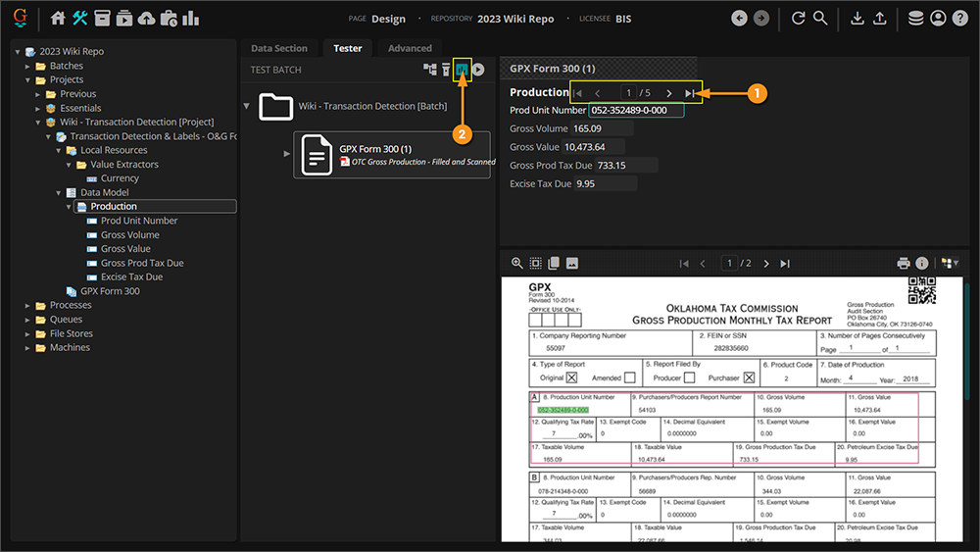The width and height of the screenshot is (980, 552).
Task: Expand the Batches folder in tree
Action: tap(29, 66)
